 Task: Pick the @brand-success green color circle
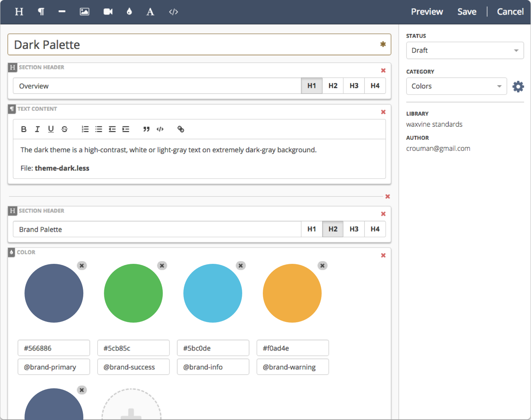tap(133, 293)
